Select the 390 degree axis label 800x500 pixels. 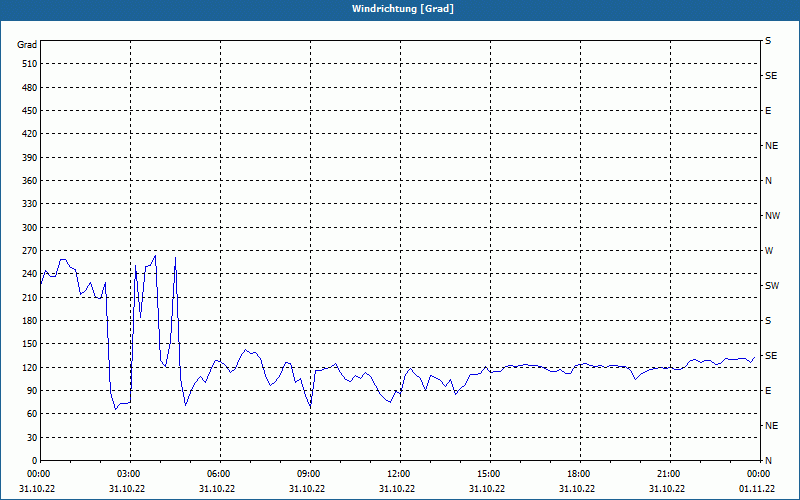click(29, 158)
